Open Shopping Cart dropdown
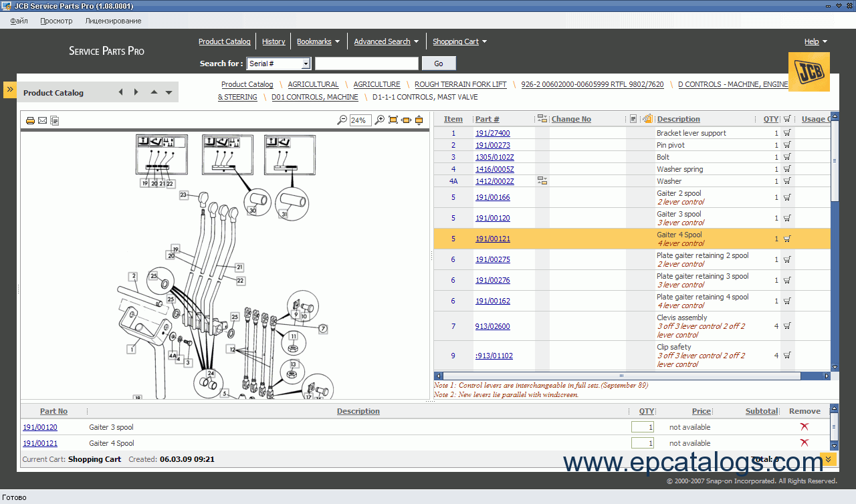Screen dimensions: 856x504 (459, 41)
